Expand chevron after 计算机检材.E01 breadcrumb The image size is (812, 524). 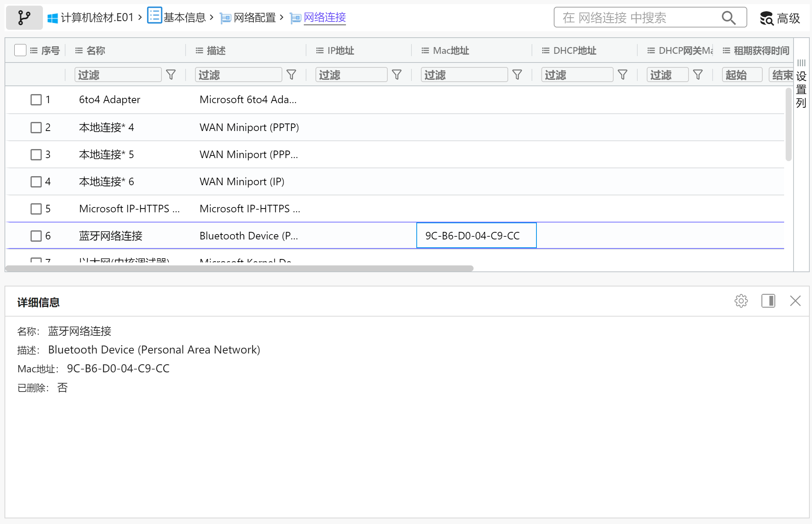[x=140, y=17]
